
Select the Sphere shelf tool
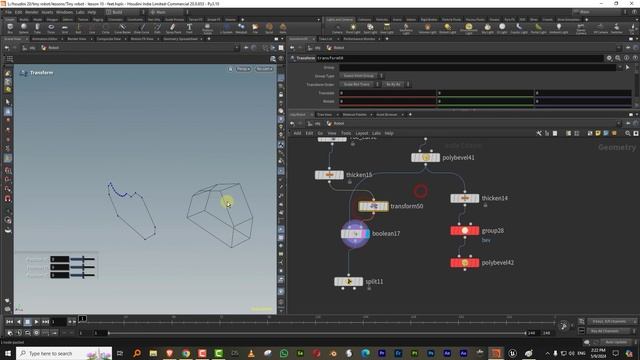click(x=24, y=28)
